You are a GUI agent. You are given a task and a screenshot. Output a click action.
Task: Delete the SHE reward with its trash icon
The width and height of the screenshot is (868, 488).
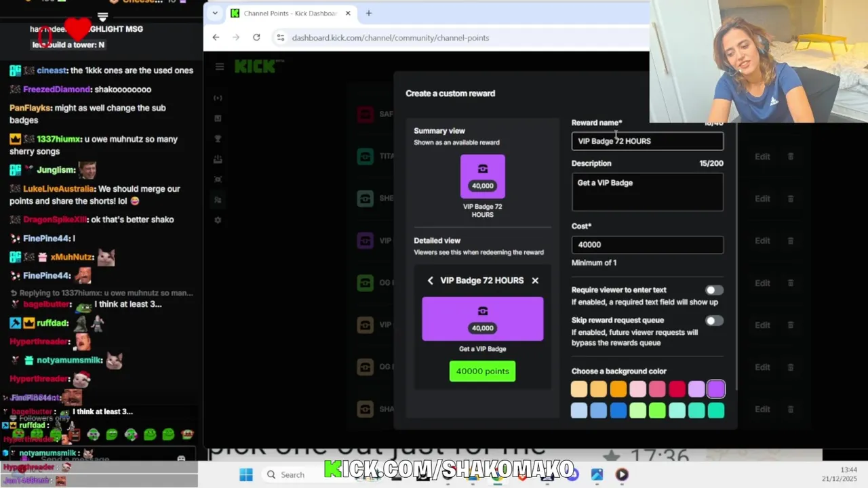point(791,199)
